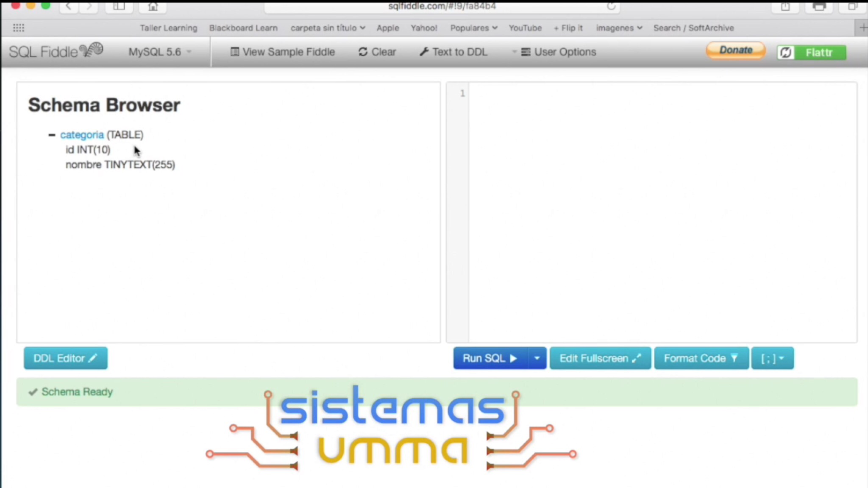Open Populares bookmarks folder
Viewport: 868px width, 488px height.
473,28
